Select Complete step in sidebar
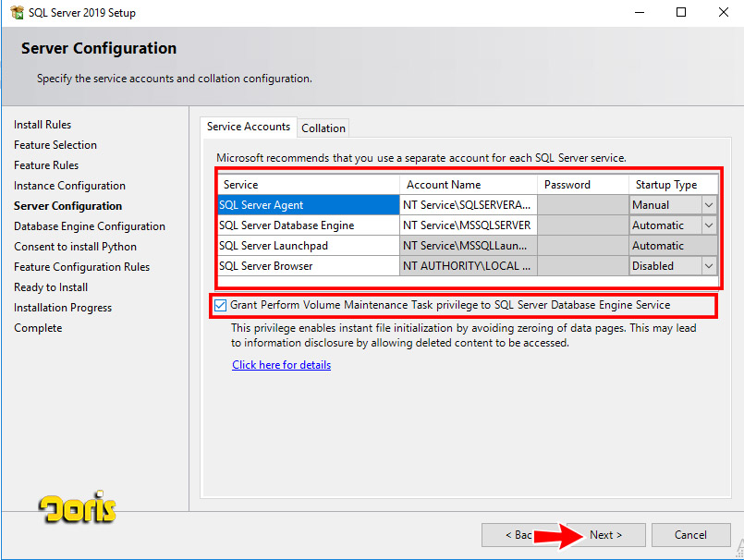 (38, 328)
